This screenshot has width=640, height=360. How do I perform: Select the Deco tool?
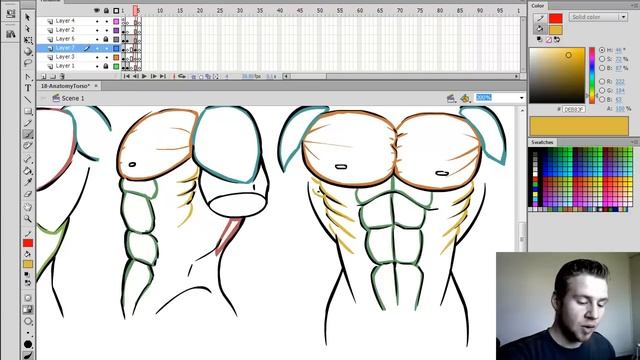(28, 146)
